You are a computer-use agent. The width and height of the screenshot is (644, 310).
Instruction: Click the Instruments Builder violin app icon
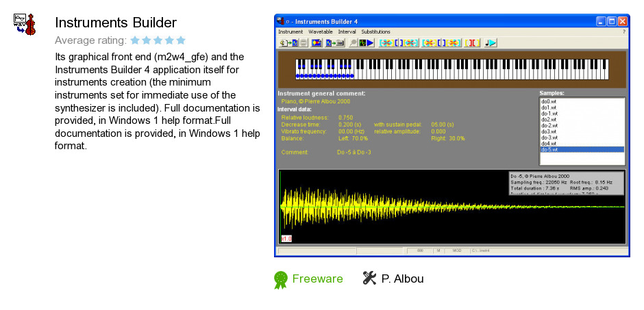click(x=25, y=24)
